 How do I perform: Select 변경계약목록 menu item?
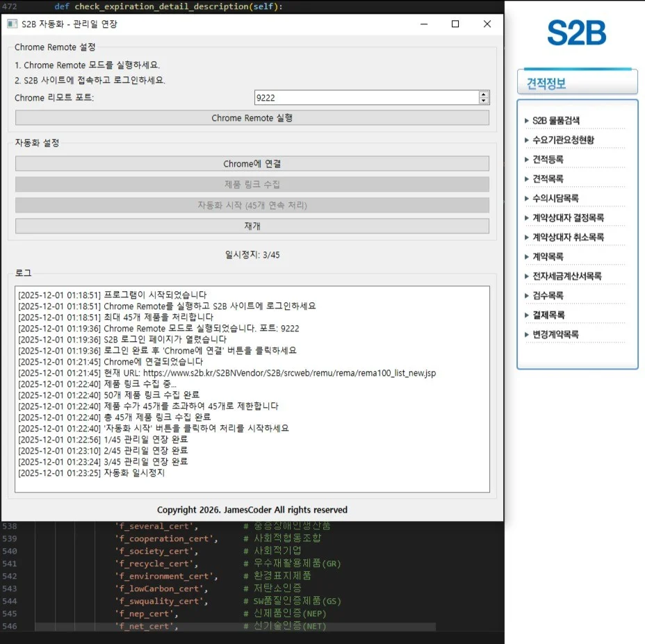555,334
